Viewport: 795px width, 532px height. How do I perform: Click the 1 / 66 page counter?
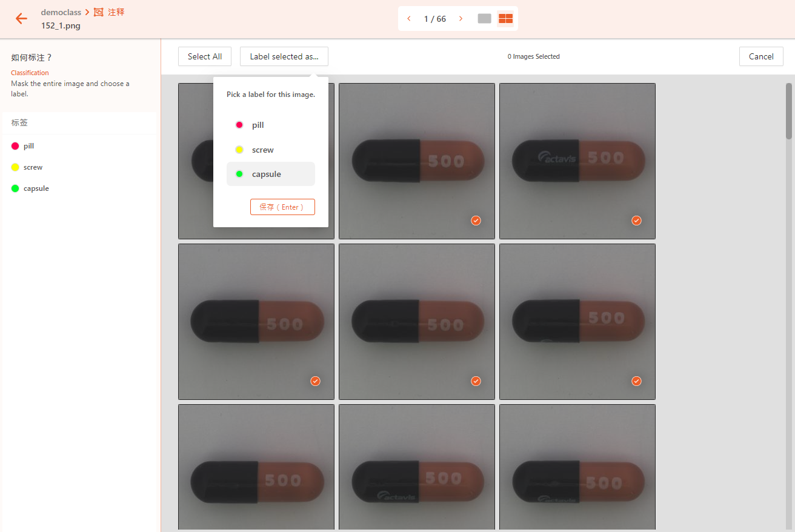point(435,19)
